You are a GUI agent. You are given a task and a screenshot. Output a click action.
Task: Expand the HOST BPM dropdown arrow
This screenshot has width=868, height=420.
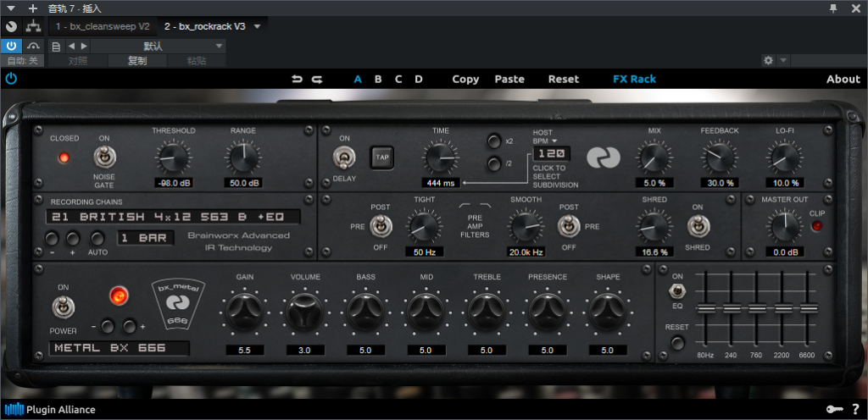click(x=554, y=141)
